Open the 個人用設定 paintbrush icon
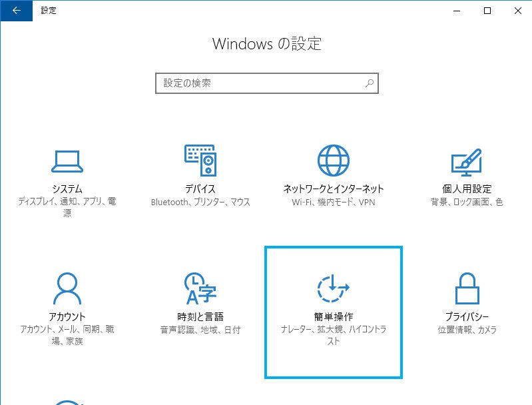This screenshot has height=405, width=532. point(467,163)
